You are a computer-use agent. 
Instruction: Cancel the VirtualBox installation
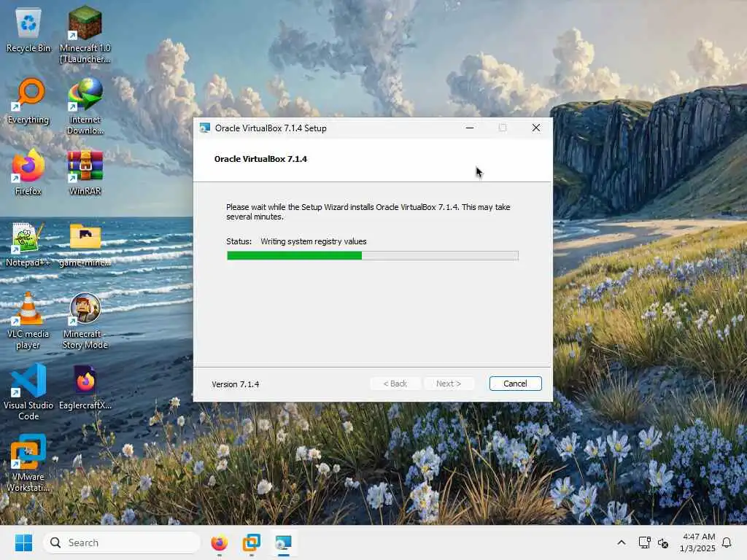516,384
